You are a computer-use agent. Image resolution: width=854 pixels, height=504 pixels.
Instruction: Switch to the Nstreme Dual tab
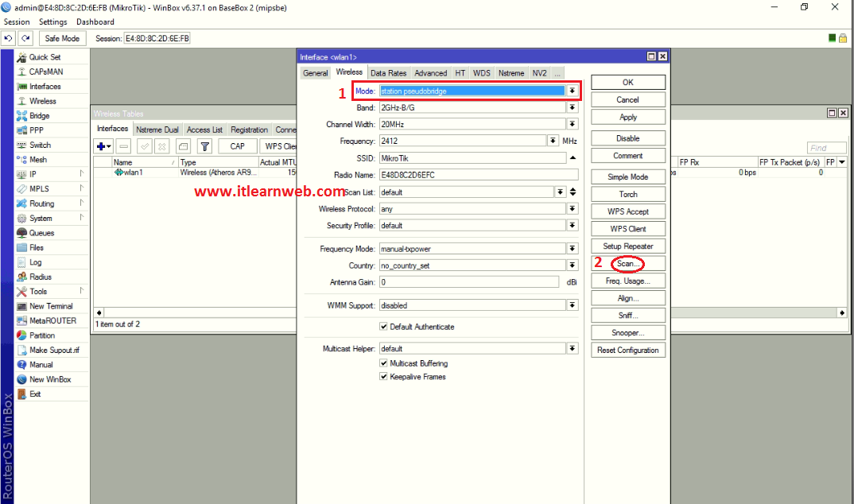pos(157,129)
